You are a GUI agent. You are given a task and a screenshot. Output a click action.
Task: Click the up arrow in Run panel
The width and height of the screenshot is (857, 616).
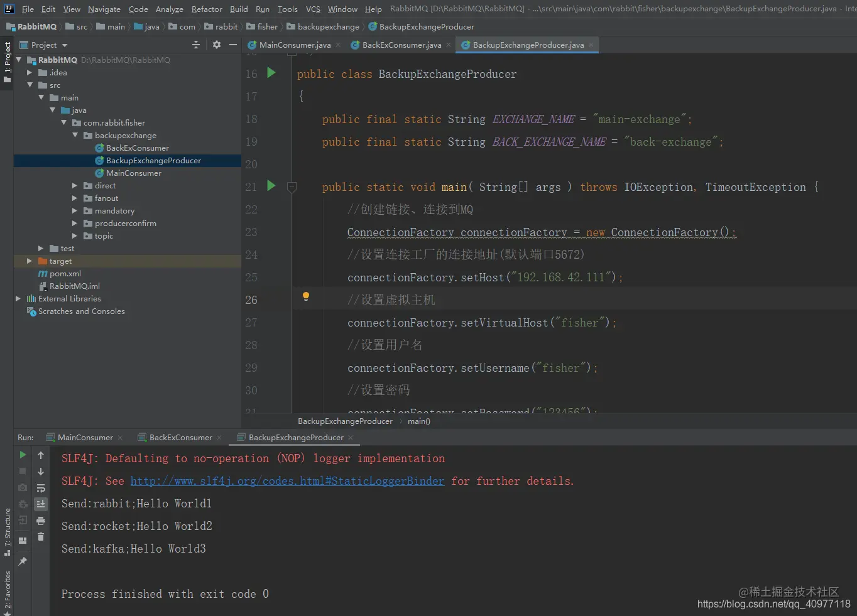pyautogui.click(x=41, y=455)
